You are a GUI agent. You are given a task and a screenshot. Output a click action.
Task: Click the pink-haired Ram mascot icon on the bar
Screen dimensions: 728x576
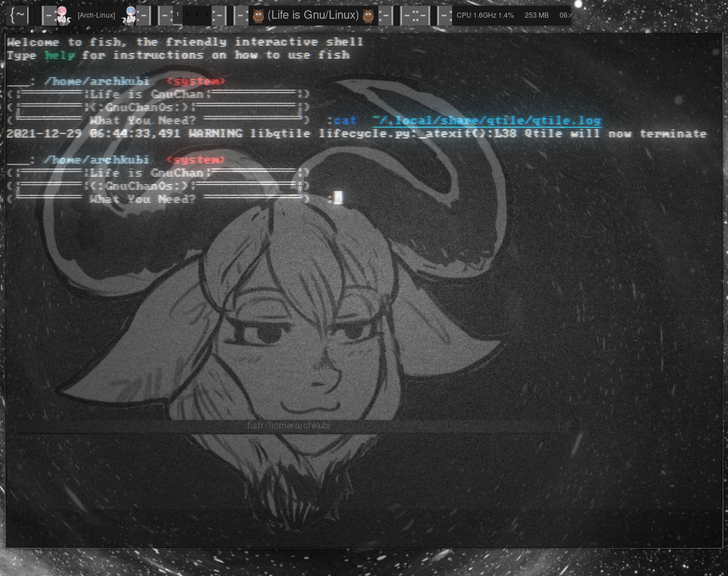[62, 15]
